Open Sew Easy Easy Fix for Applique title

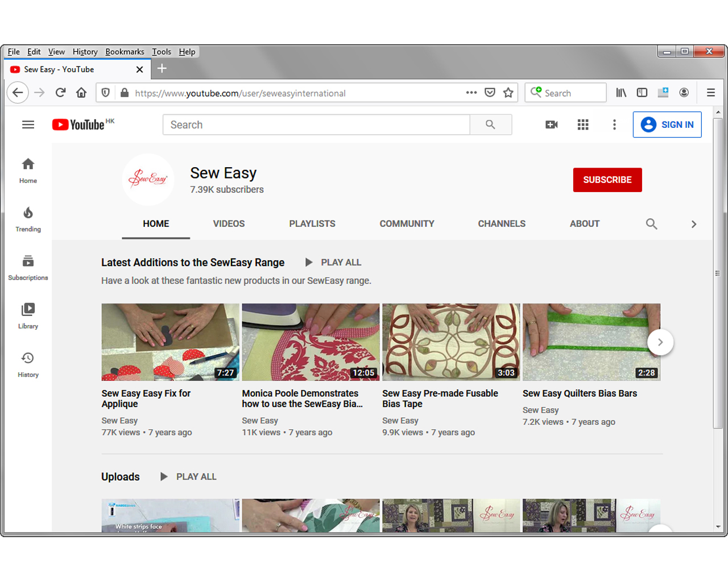(146, 398)
